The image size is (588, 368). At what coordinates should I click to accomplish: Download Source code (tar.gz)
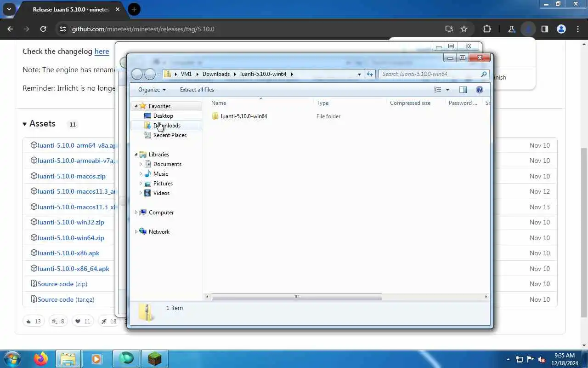[66, 299]
